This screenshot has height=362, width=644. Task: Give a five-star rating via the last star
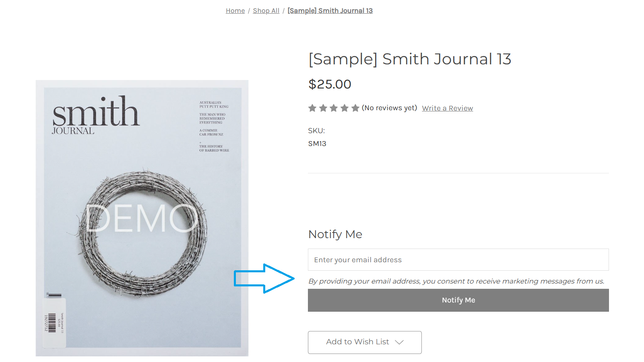pos(355,108)
